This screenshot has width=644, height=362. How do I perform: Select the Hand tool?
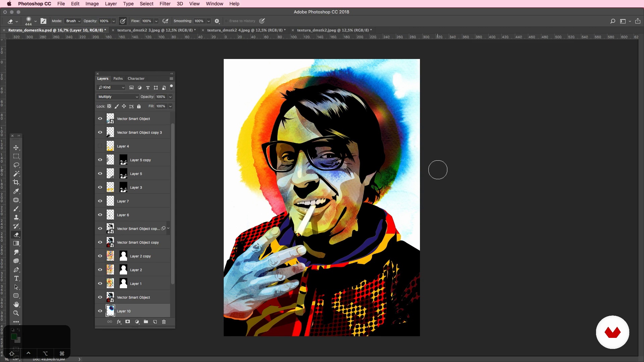click(x=16, y=304)
